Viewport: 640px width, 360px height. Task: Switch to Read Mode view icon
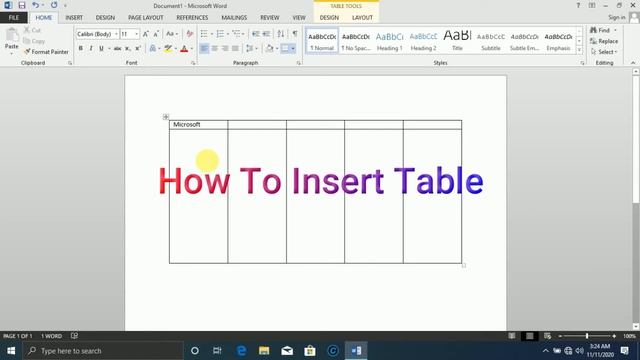(x=512, y=336)
